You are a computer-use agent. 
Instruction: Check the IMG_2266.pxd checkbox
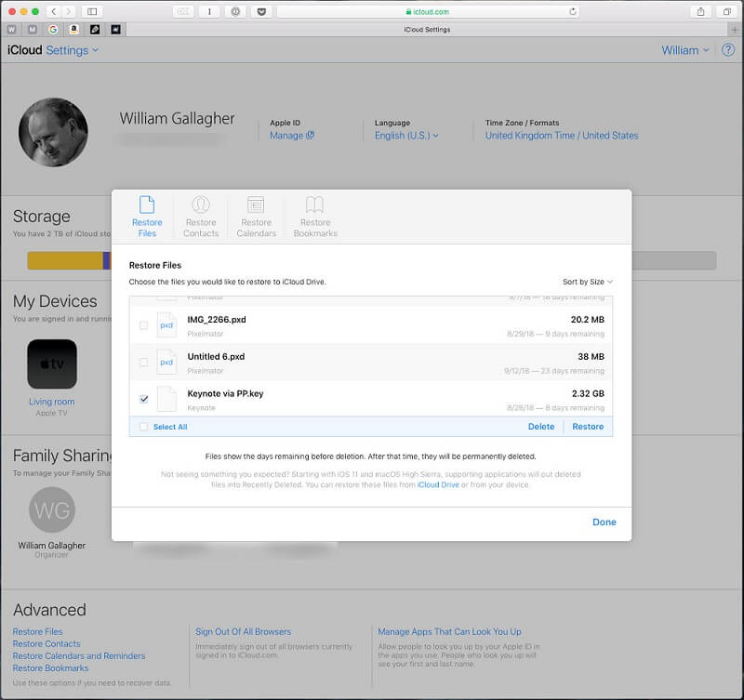143,324
